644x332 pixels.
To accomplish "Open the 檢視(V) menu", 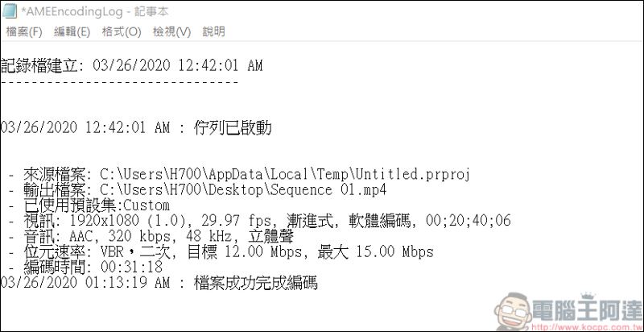I will (171, 32).
